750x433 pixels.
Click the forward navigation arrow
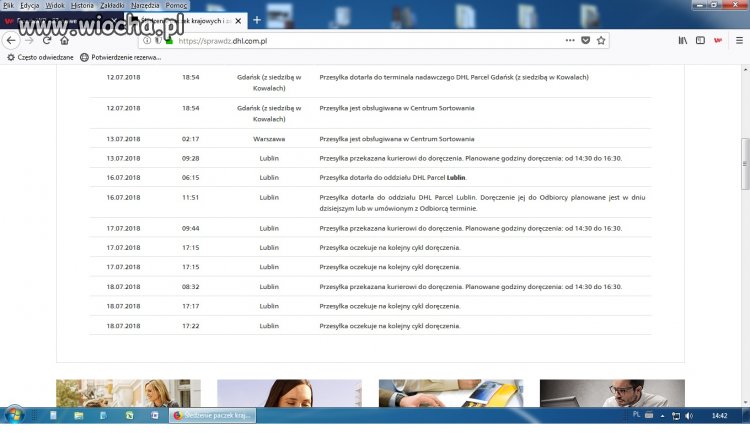coord(29,41)
